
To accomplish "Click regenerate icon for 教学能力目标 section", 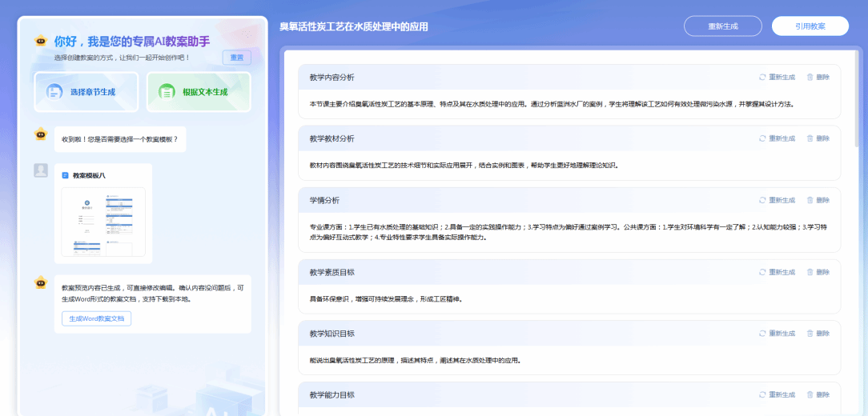I will click(x=762, y=394).
